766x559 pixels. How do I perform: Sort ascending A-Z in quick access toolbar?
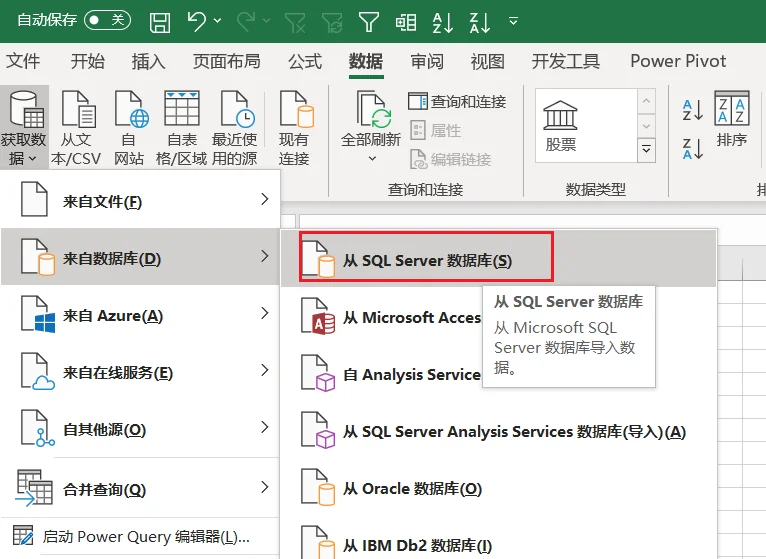point(443,22)
